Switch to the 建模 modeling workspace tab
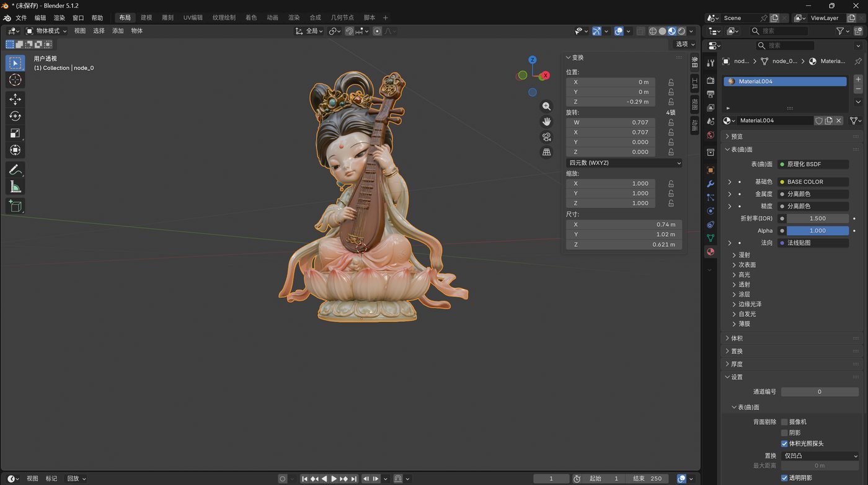Screen dimensions: 868x485 point(146,17)
